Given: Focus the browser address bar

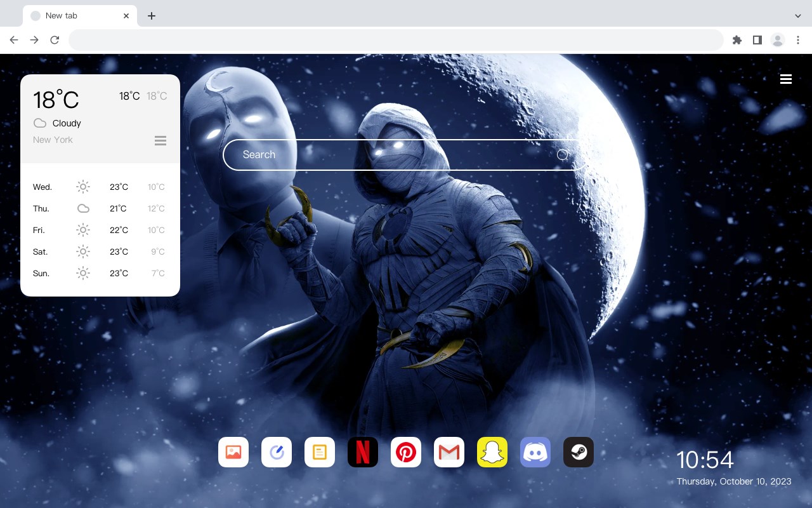Looking at the screenshot, I should coord(396,40).
